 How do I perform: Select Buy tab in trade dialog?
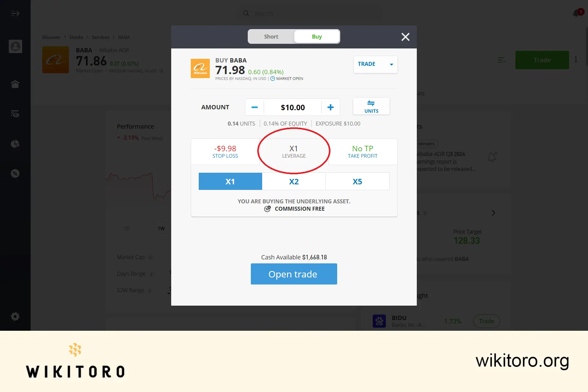(x=317, y=36)
